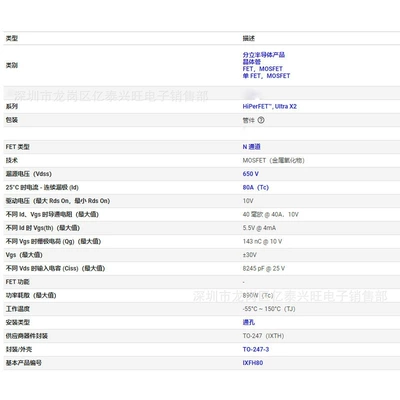Click the 类型 column header

tap(12, 38)
